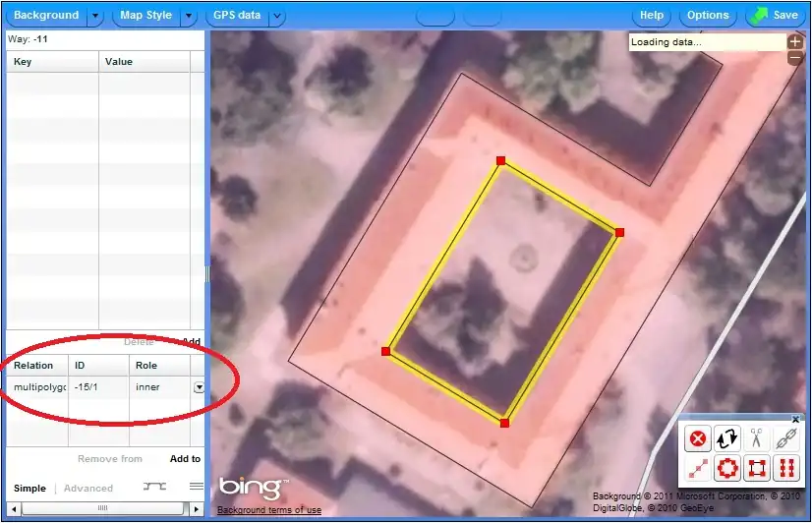The height and width of the screenshot is (523, 812).
Task: Click the create parallel way tool
Action: click(784, 467)
